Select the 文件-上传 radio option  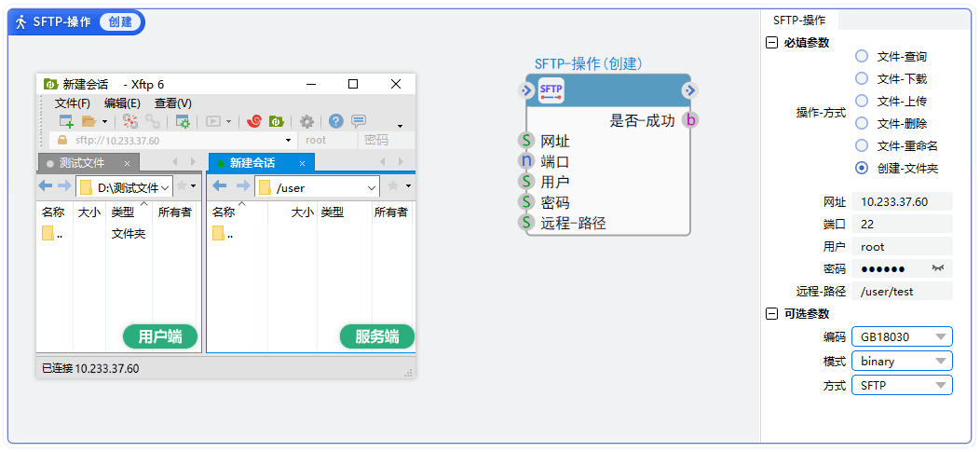point(862,101)
